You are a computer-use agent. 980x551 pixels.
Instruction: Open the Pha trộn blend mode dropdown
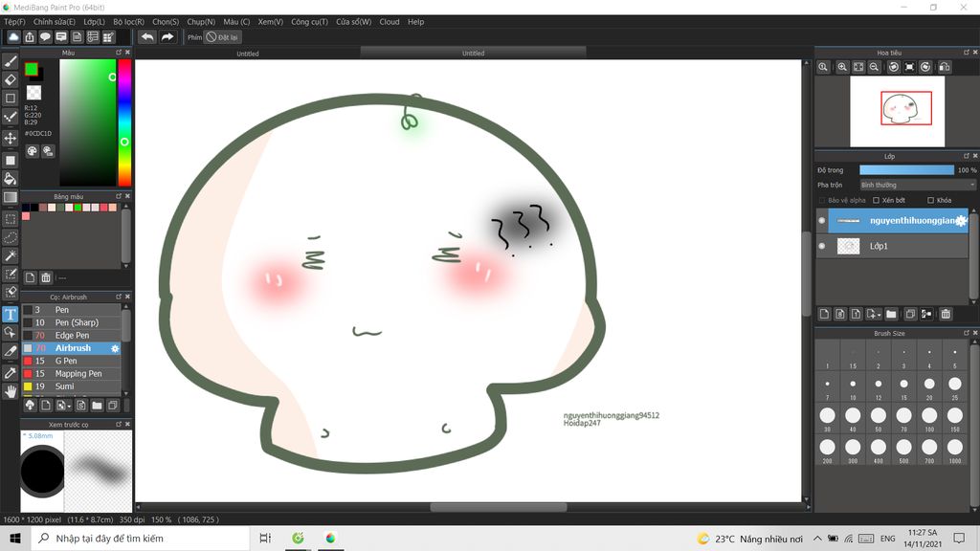[917, 185]
